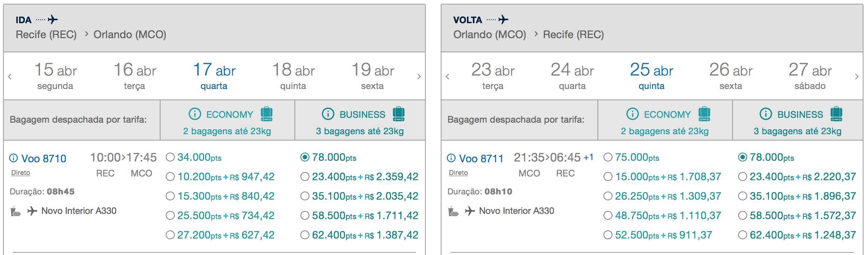The image size is (868, 255).
Task: Click the Direto link under Voo 8711
Action: click(458, 173)
